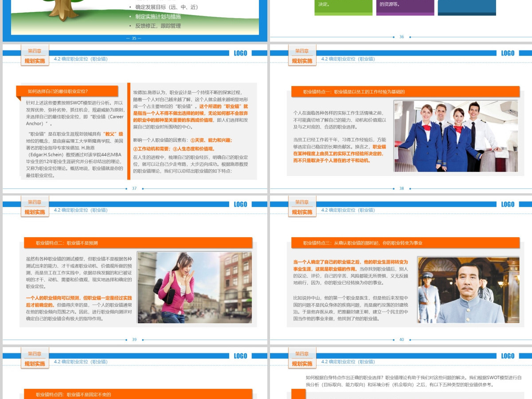This screenshot has width=532, height=399.
Task: Click page number 36
Action: (402, 37)
